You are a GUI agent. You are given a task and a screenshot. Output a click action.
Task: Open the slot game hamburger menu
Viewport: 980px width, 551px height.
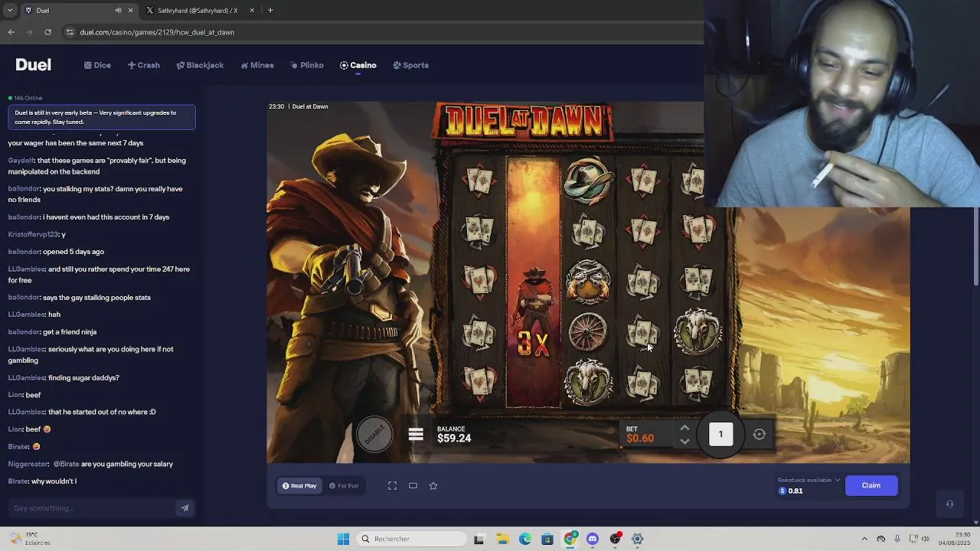click(416, 435)
